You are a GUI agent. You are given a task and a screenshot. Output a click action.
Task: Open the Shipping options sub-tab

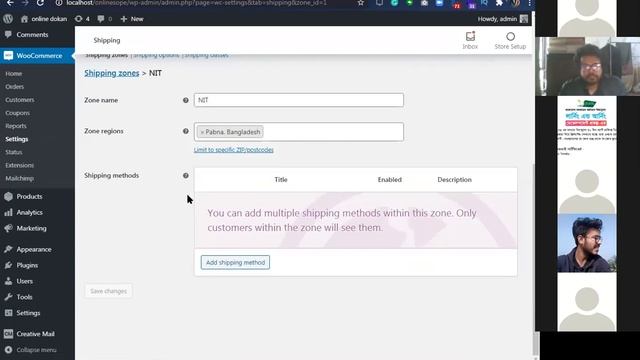157,56
